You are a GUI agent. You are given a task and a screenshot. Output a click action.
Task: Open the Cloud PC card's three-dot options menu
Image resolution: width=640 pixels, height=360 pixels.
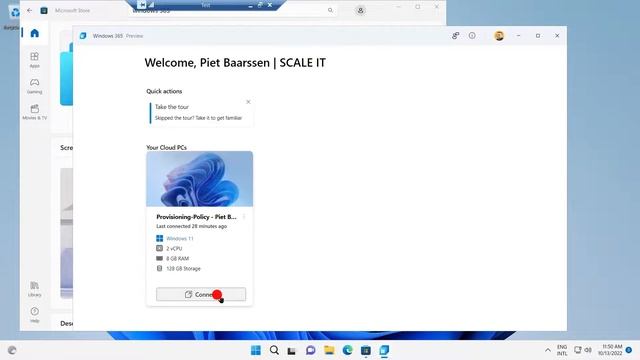tap(244, 217)
